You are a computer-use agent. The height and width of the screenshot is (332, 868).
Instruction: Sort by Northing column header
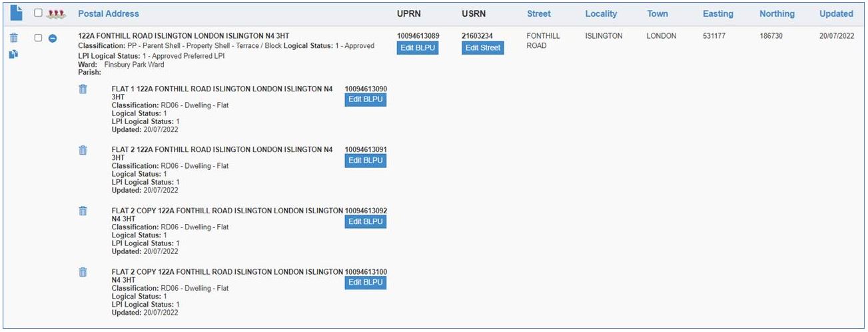point(777,13)
